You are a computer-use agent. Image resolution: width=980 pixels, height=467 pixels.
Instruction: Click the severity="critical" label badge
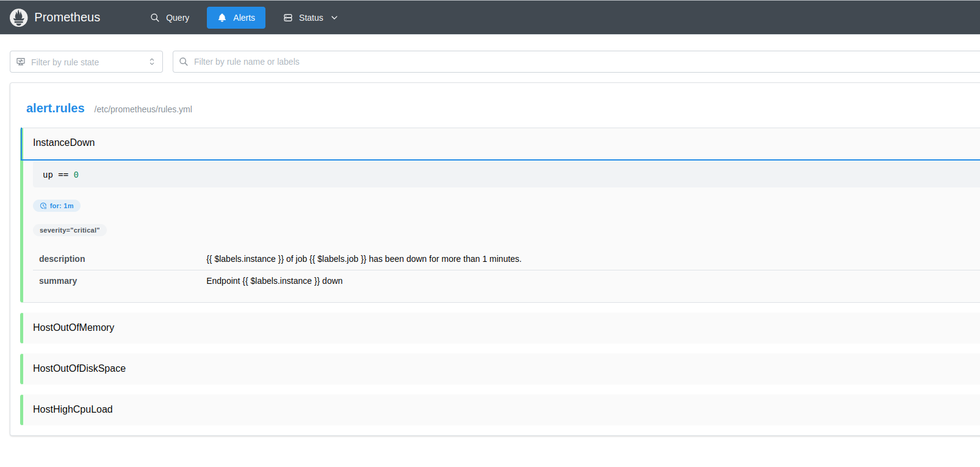70,230
